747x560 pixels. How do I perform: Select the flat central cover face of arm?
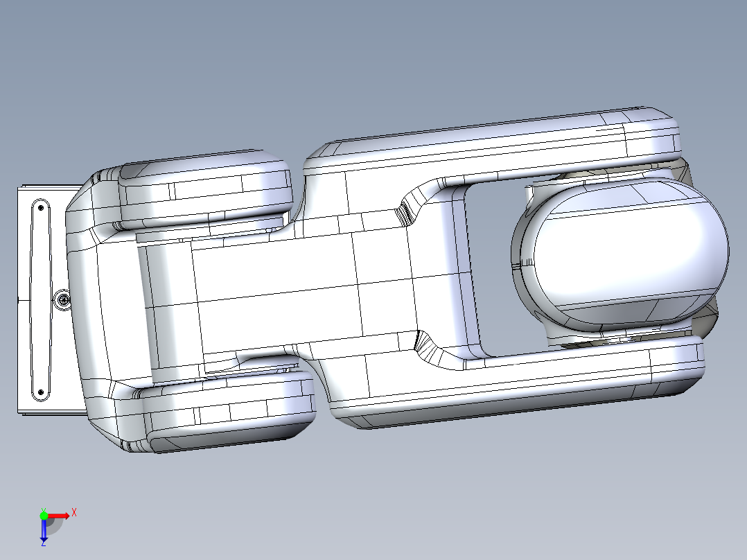tap(276, 293)
